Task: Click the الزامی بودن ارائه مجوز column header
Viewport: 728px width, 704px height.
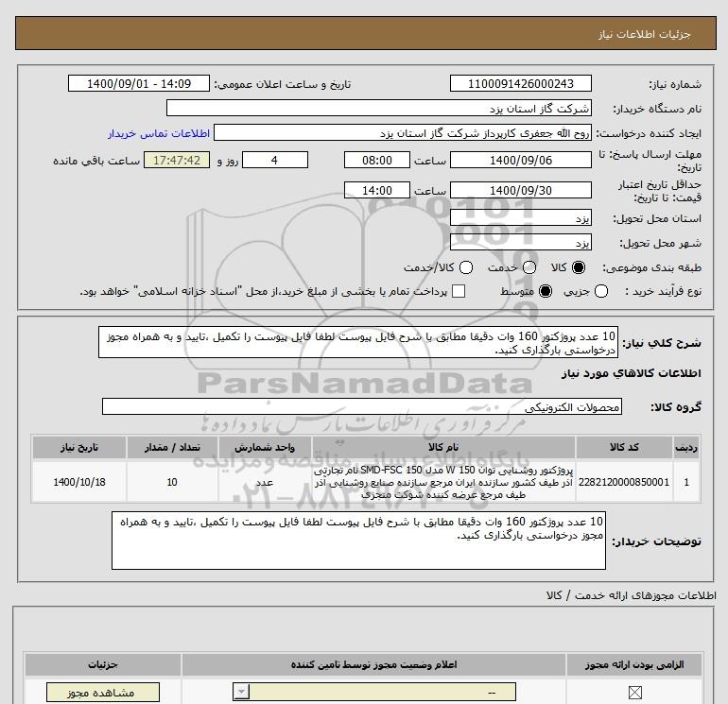Action: [x=634, y=664]
